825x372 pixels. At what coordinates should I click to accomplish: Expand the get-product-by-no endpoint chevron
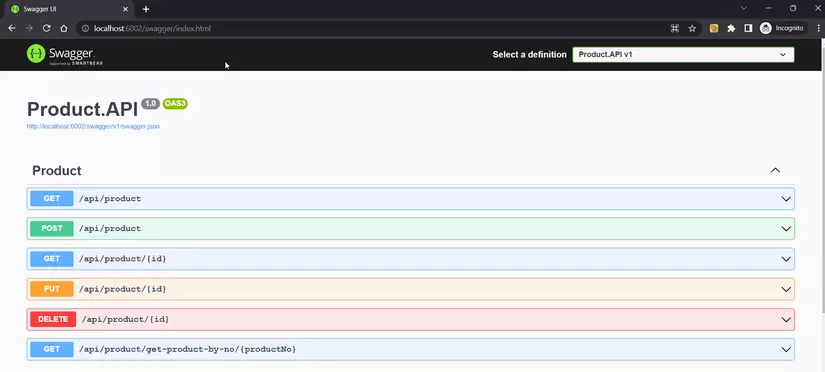point(786,349)
